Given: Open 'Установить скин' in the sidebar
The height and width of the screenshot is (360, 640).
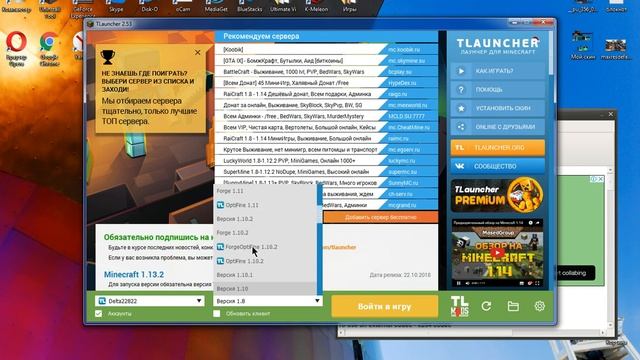Looking at the screenshot, I should click(x=498, y=108).
